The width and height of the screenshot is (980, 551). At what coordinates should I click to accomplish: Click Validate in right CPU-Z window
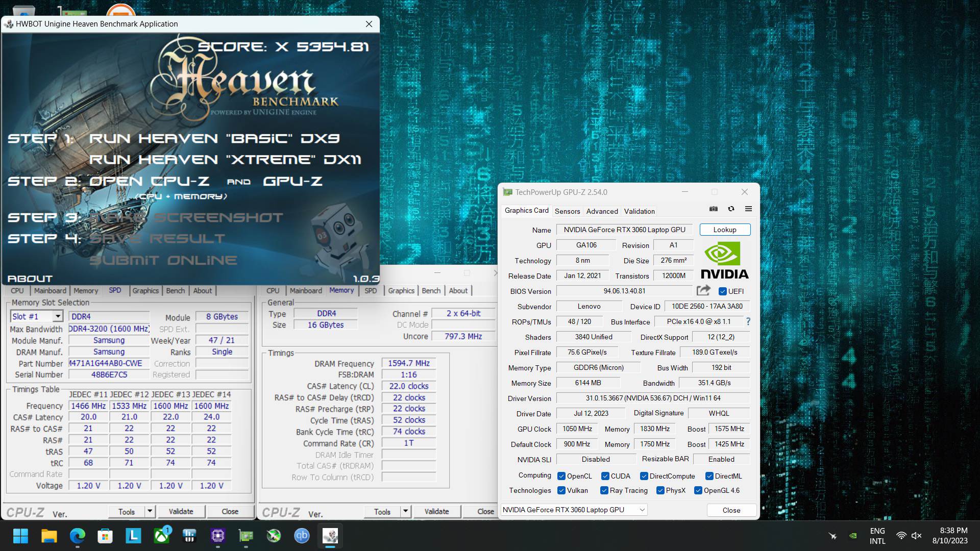pyautogui.click(x=436, y=511)
